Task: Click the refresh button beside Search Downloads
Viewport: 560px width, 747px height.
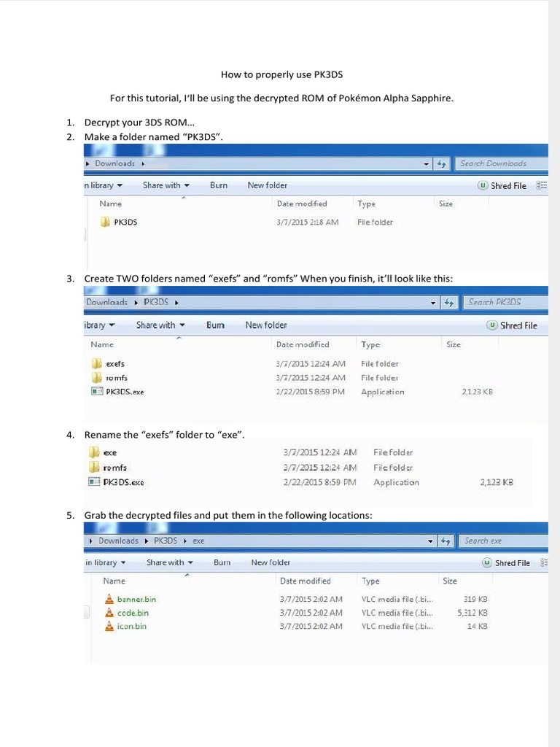Action: point(441,163)
